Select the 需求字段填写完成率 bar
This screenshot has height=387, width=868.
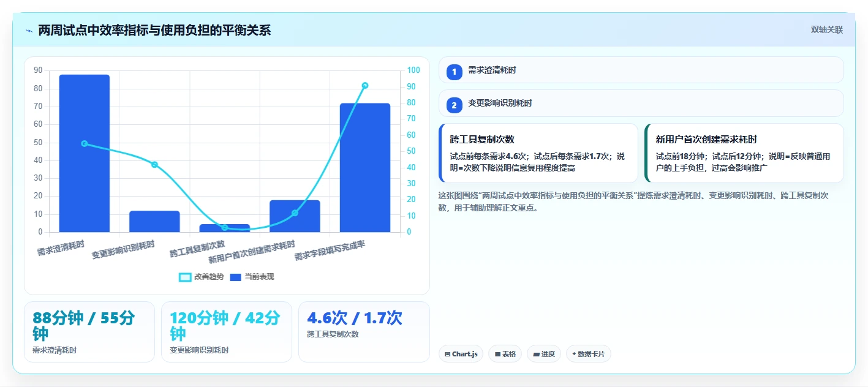[365, 168]
